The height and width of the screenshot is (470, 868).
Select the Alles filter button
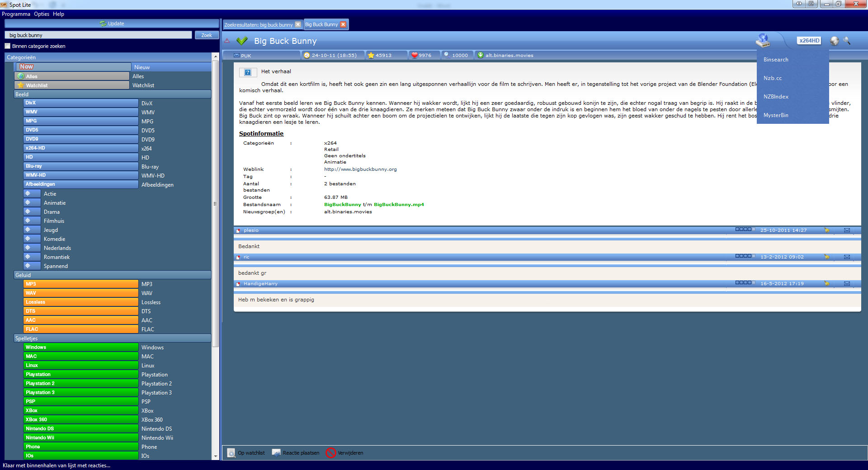pyautogui.click(x=72, y=76)
